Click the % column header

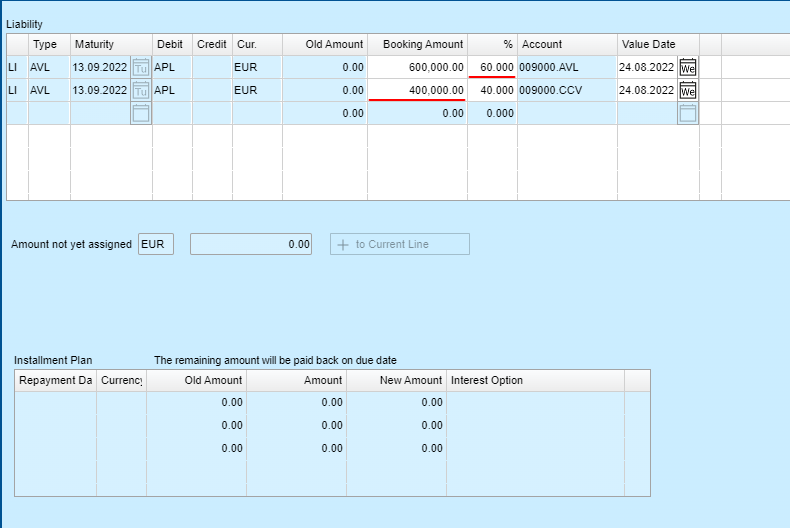coord(492,44)
